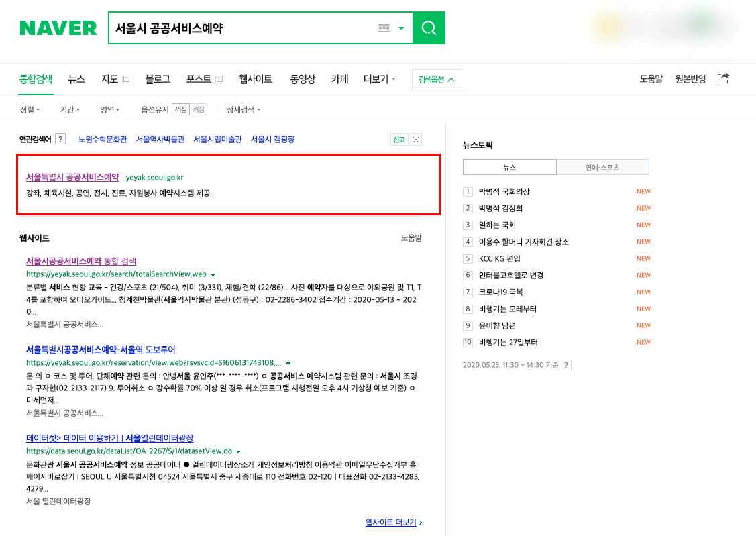This screenshot has height=536, width=756.
Task: Click the 신고 button
Action: (x=399, y=140)
